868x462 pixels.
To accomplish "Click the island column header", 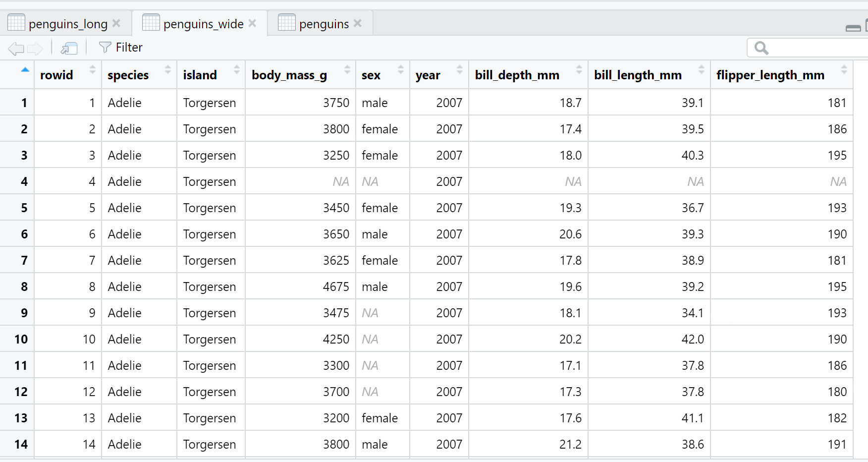I will [x=200, y=75].
